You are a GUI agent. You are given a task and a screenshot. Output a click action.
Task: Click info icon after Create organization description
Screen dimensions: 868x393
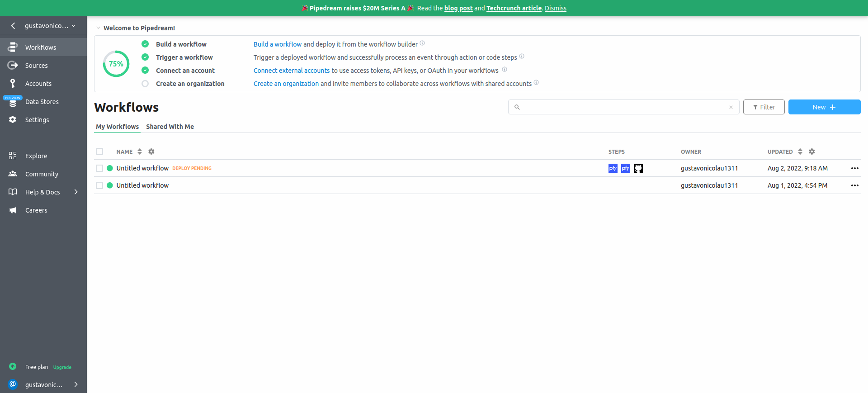pos(536,83)
